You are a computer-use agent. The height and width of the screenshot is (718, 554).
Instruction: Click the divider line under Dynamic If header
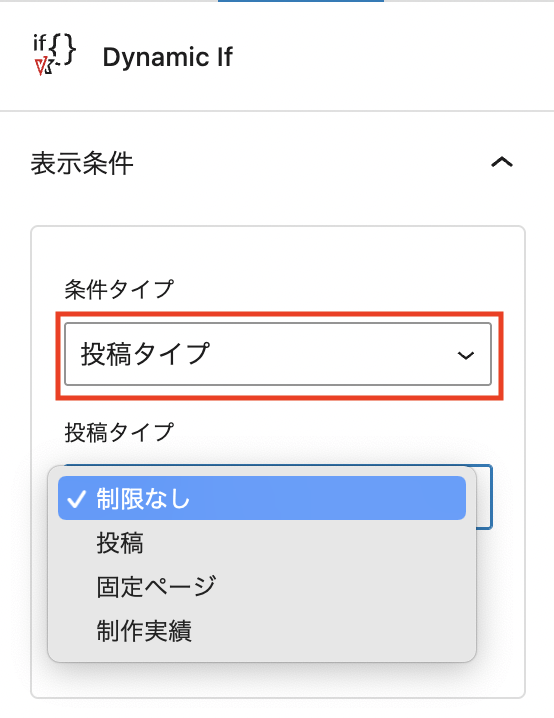[277, 111]
